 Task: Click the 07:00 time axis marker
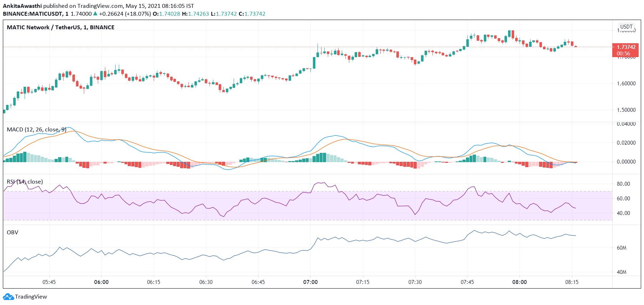coord(310,282)
